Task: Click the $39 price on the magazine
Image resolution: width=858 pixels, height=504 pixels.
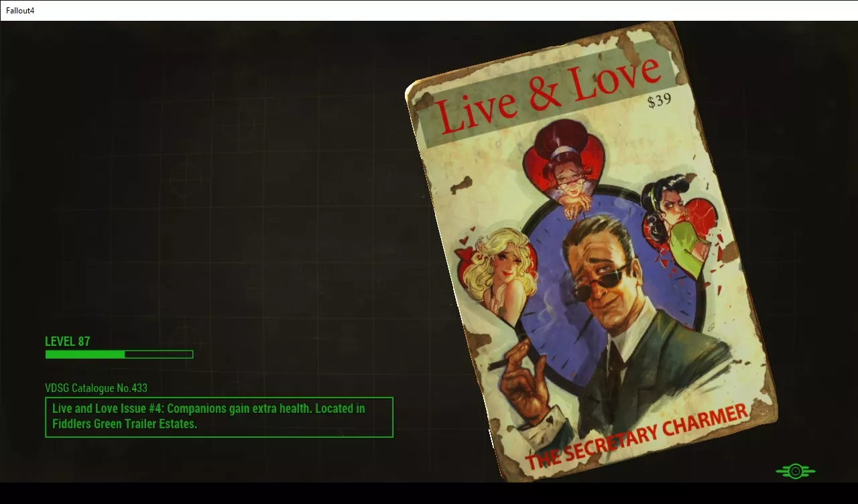Action: [x=659, y=102]
